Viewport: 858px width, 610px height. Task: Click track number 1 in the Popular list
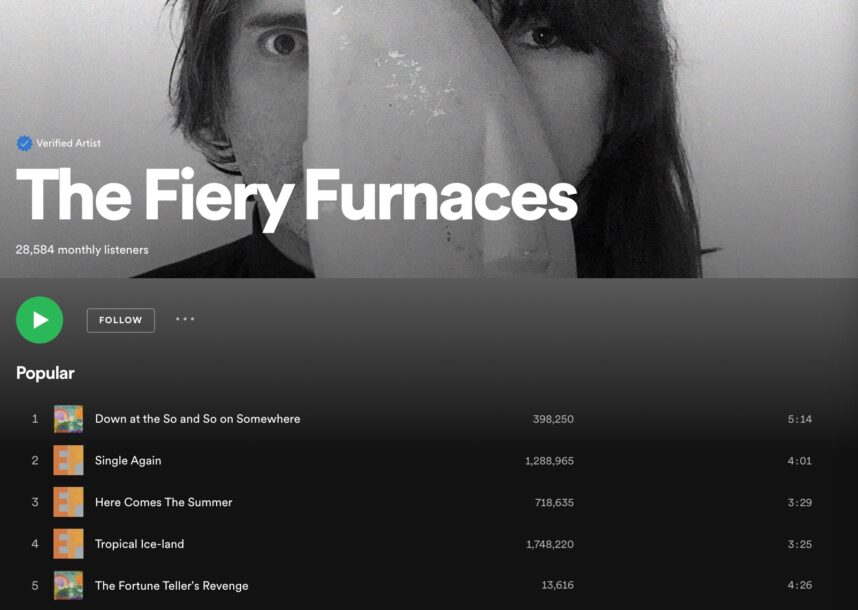click(35, 419)
